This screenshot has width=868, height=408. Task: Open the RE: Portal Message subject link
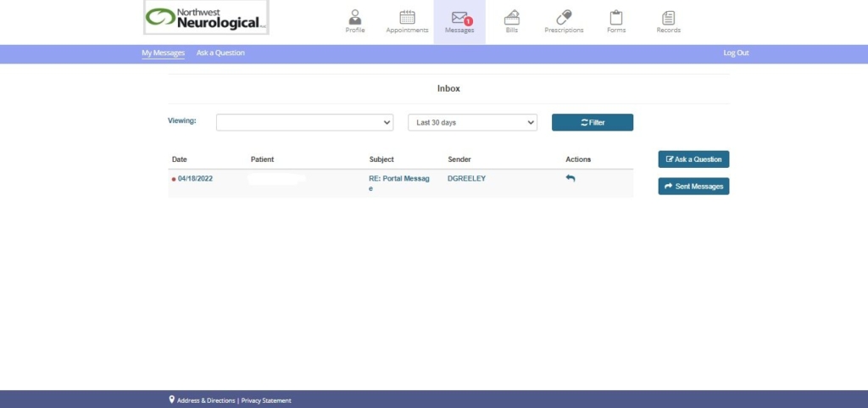pyautogui.click(x=398, y=179)
